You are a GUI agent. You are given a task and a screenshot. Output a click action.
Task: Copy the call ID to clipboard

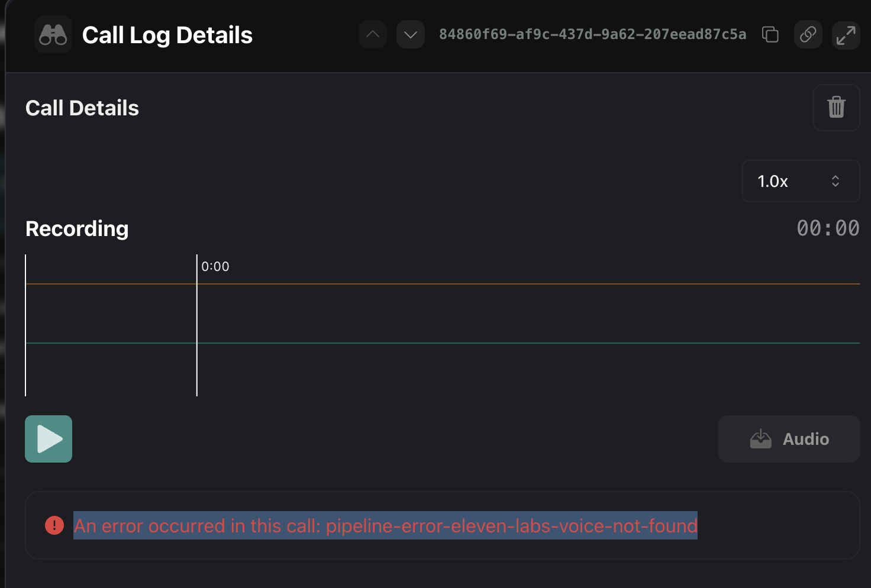point(770,34)
